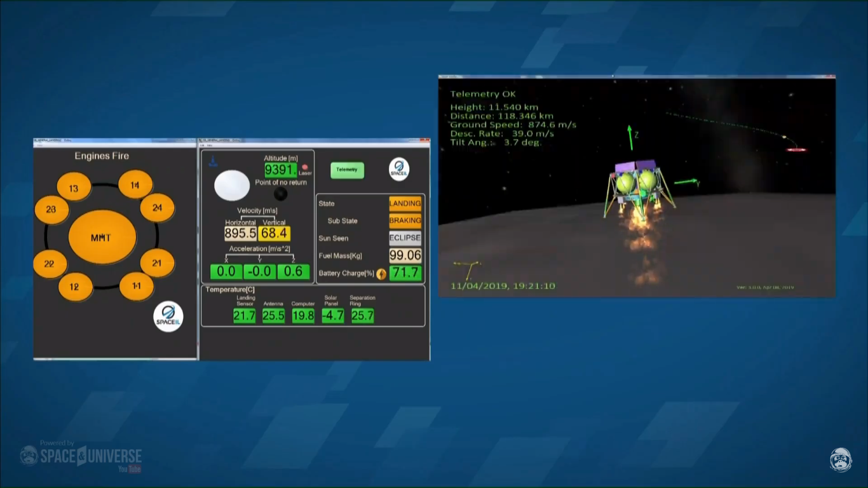Screen dimensions: 868x488
Task: Click the Altitude value 9391
Action: 281,170
